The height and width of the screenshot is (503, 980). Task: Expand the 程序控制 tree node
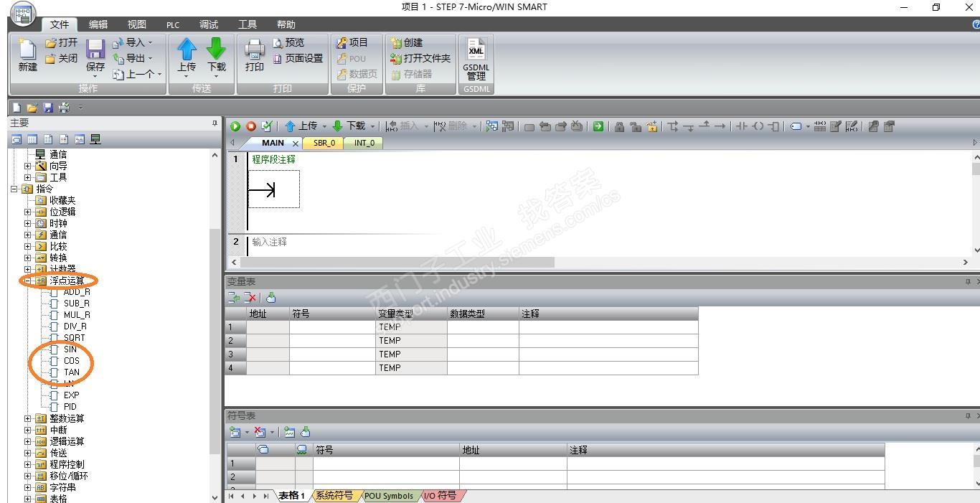pyautogui.click(x=28, y=464)
